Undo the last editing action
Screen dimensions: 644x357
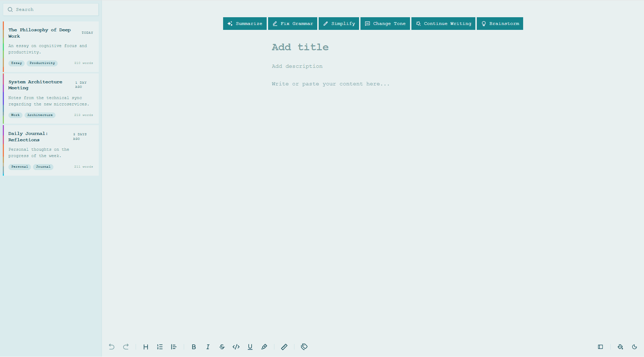click(111, 347)
